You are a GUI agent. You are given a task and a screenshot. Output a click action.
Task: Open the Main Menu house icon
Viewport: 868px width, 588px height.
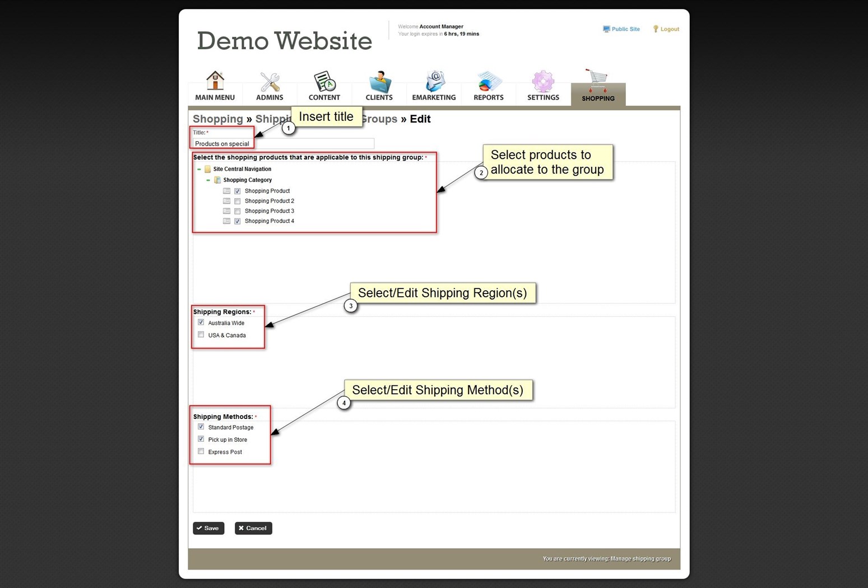pyautogui.click(x=215, y=82)
